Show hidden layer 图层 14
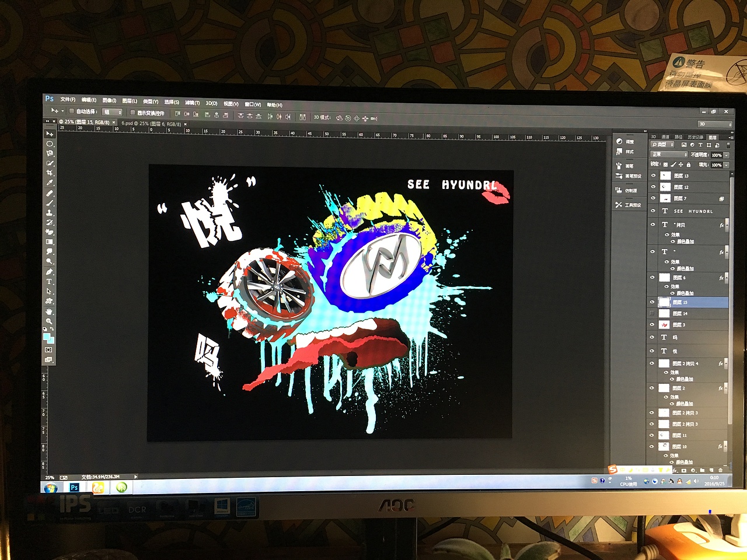 coord(652,313)
